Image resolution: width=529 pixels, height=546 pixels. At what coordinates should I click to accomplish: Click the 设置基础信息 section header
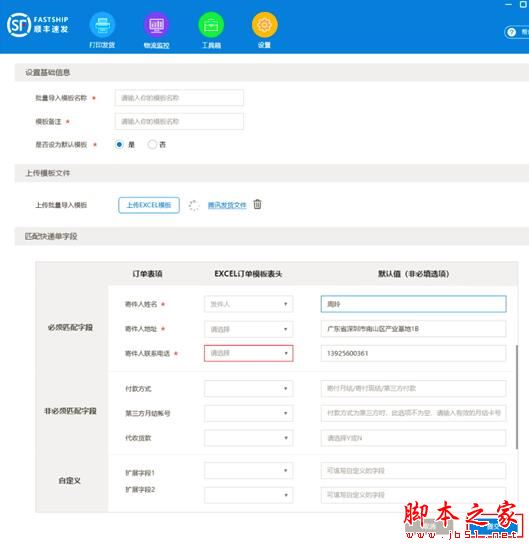pyautogui.click(x=272, y=72)
